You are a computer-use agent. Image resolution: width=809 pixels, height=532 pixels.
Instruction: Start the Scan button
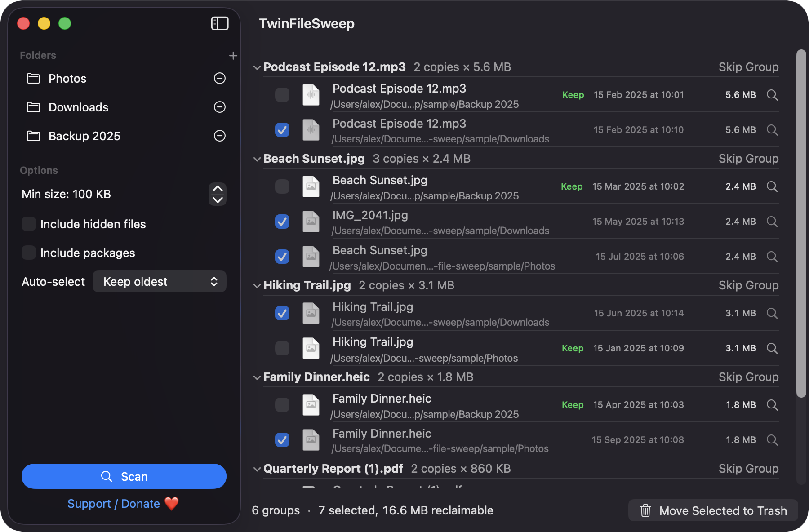(x=124, y=476)
